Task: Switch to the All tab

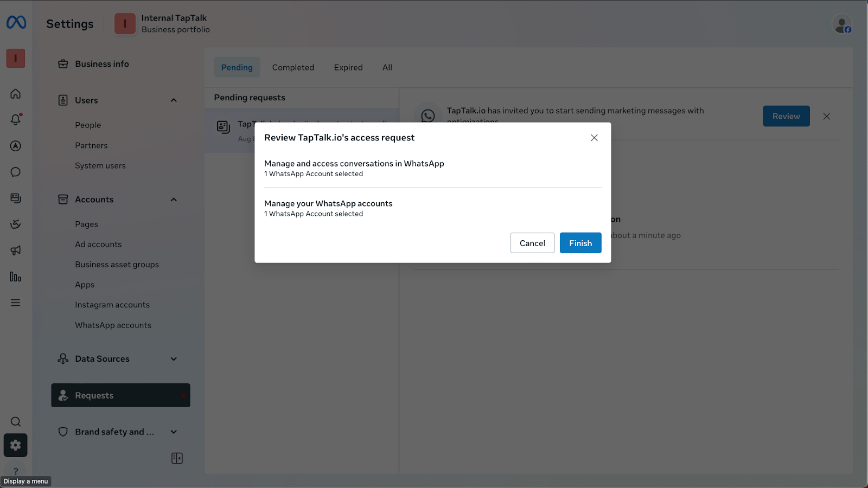Action: tap(387, 67)
